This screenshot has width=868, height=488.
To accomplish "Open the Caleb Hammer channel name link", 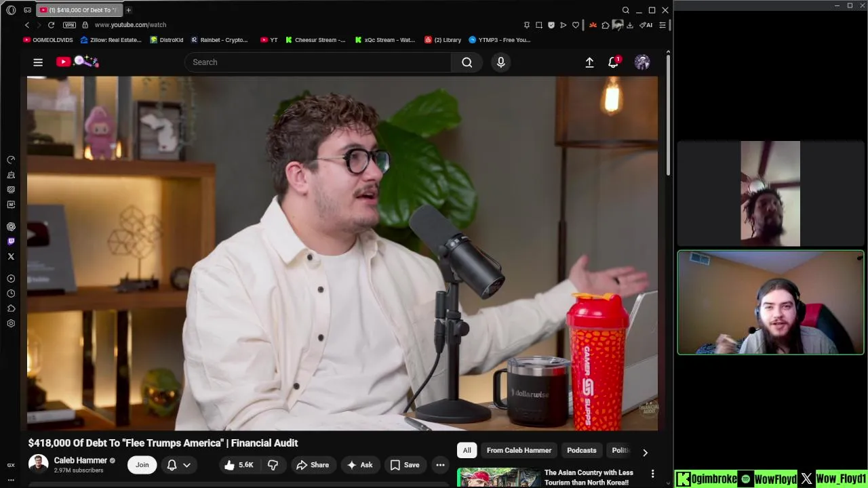I will pos(81,460).
